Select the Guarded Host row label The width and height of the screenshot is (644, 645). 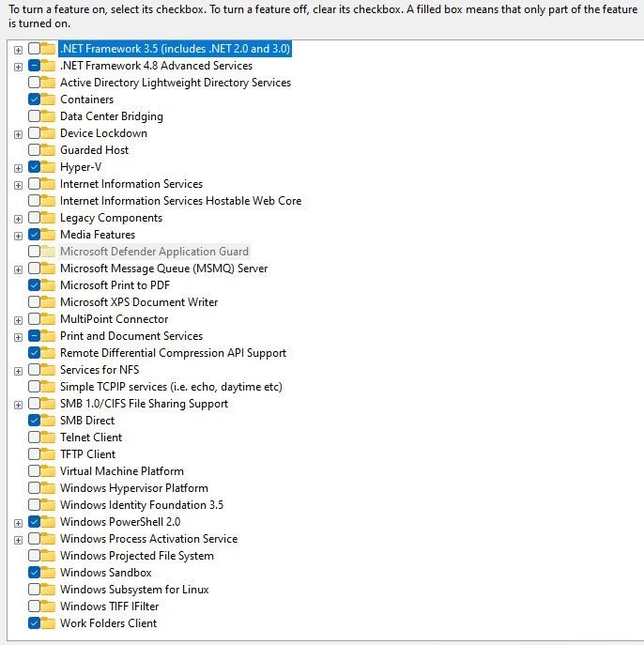[x=94, y=150]
